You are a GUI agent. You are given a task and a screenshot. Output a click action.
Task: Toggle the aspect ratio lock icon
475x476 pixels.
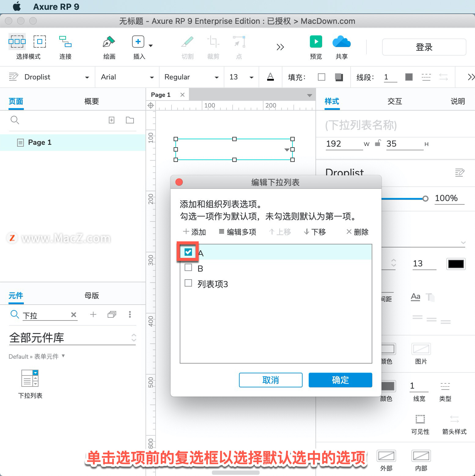(x=378, y=143)
